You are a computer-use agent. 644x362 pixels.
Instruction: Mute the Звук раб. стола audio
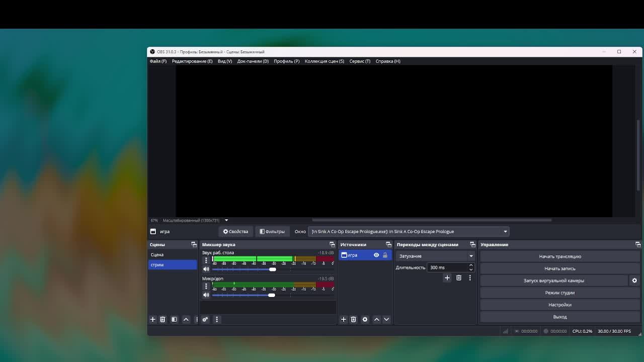click(x=206, y=269)
